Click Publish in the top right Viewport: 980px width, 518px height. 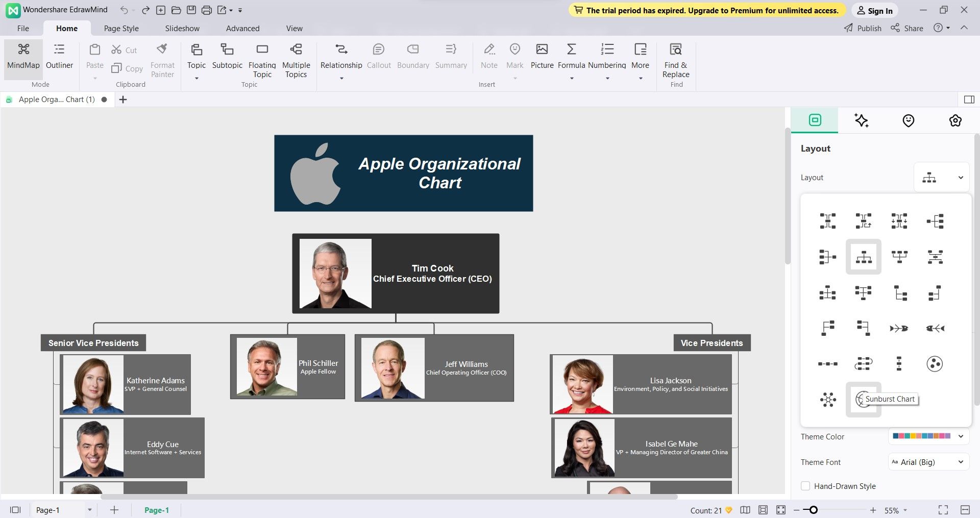pyautogui.click(x=863, y=28)
